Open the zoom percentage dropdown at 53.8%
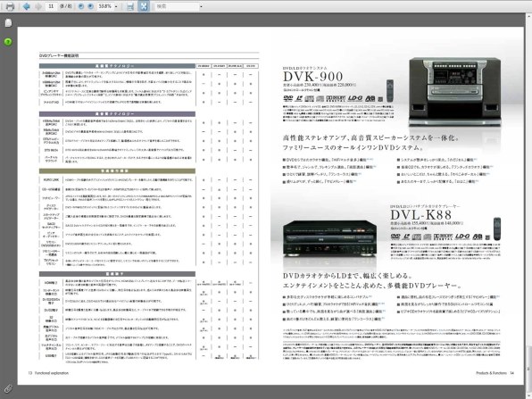This screenshot has height=399, width=532. (x=116, y=6)
